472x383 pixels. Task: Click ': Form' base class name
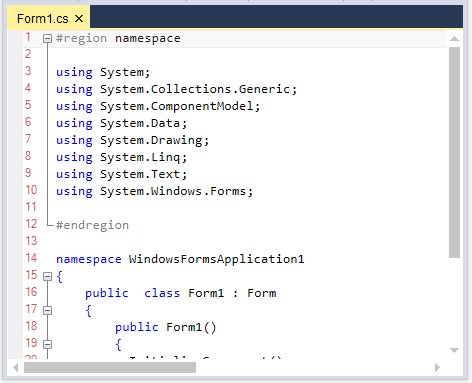click(x=255, y=293)
